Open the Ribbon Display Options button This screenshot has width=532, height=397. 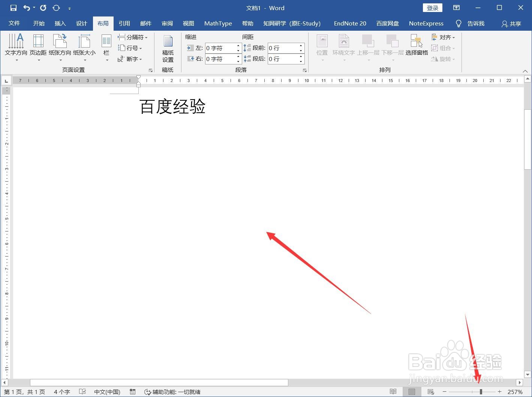(456, 8)
